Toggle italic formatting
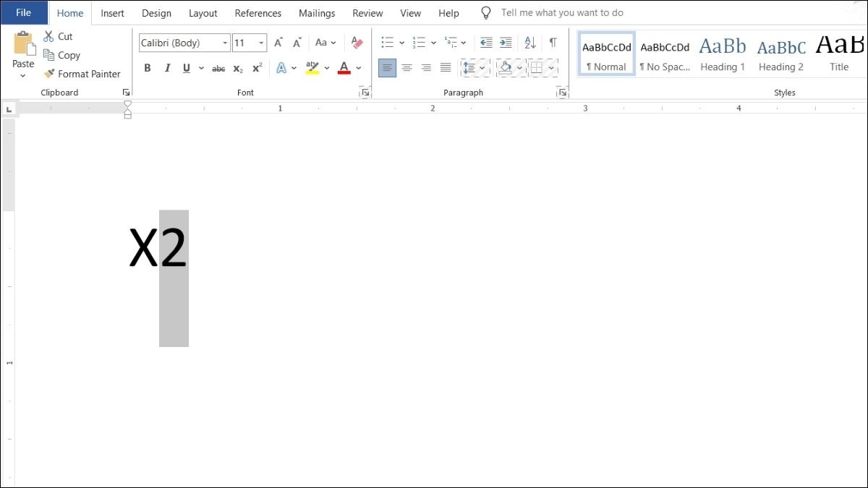 (x=167, y=69)
